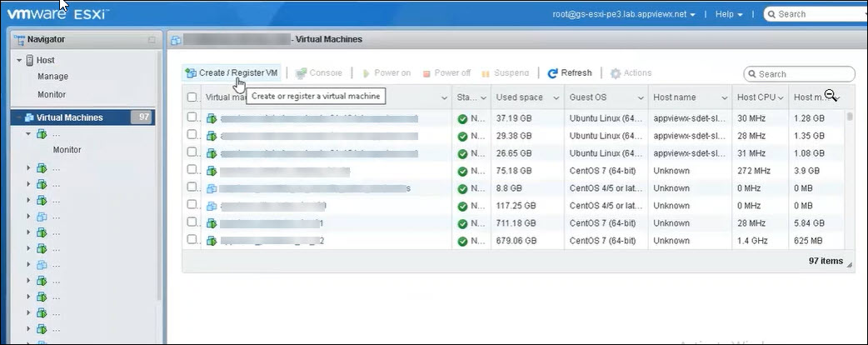Click the green status check in the 711.18 GB row

pyautogui.click(x=463, y=223)
